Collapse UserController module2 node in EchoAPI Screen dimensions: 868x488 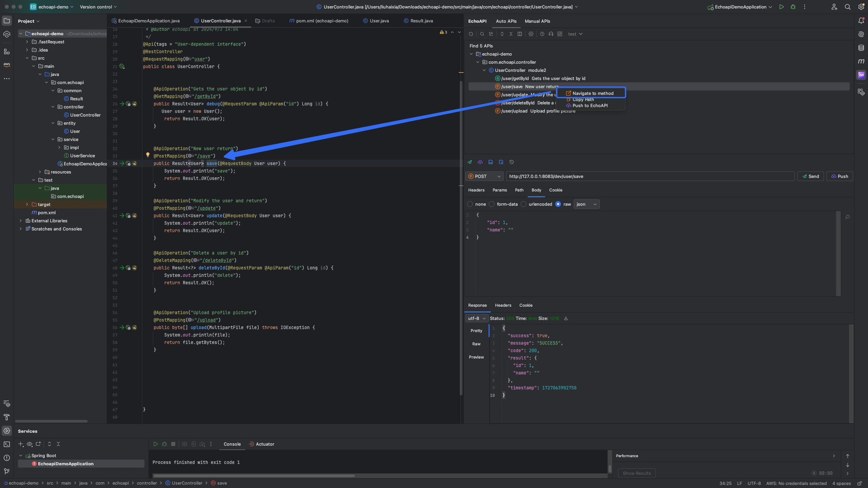pyautogui.click(x=484, y=70)
